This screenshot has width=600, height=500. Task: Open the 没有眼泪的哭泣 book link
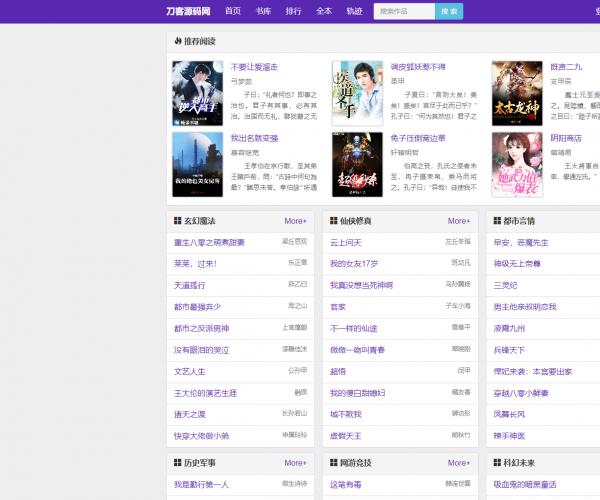pos(201,350)
